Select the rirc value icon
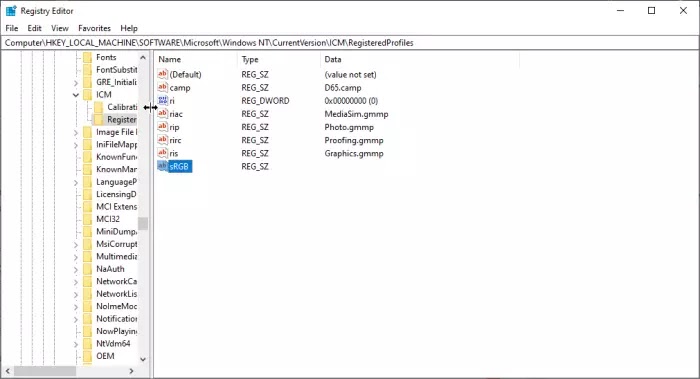 coord(162,140)
